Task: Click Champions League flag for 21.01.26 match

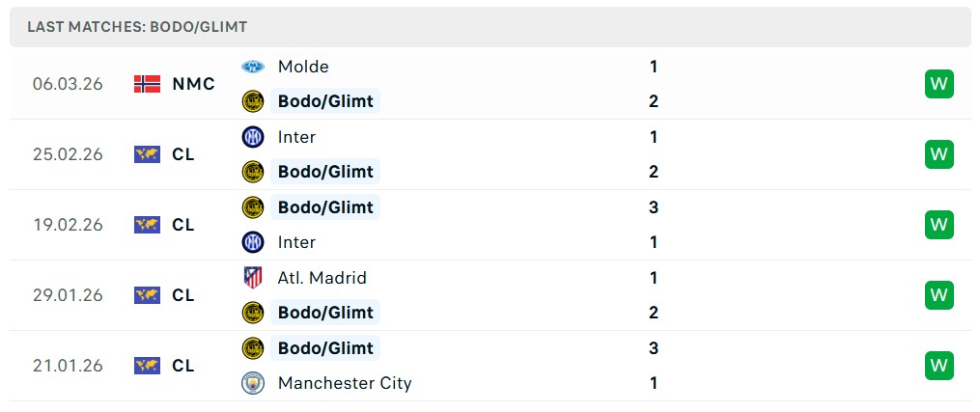Action: point(147,366)
